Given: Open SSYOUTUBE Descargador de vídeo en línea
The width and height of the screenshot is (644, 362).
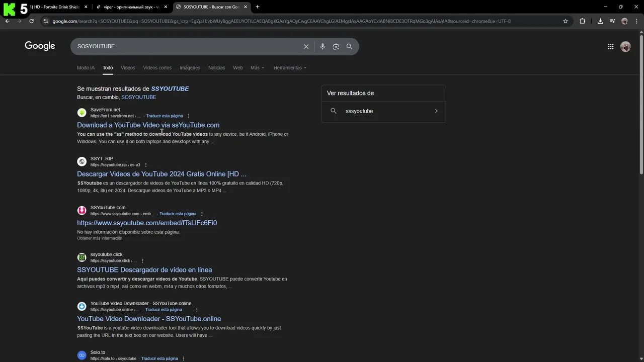Looking at the screenshot, I should coord(144,270).
